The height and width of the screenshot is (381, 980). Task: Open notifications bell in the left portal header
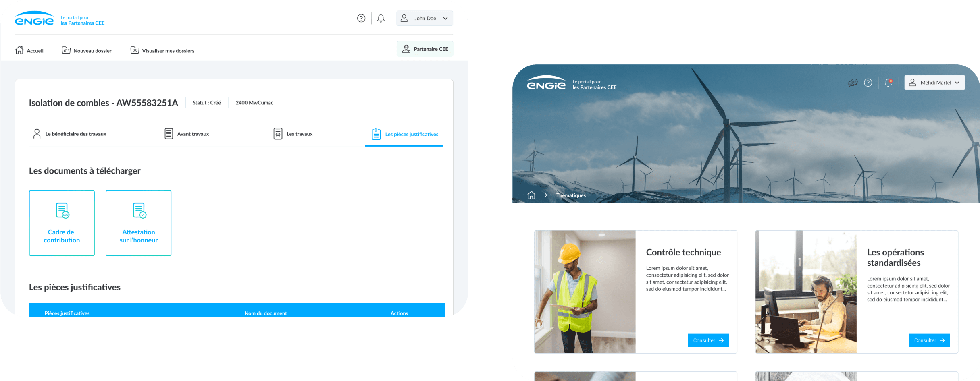[381, 18]
